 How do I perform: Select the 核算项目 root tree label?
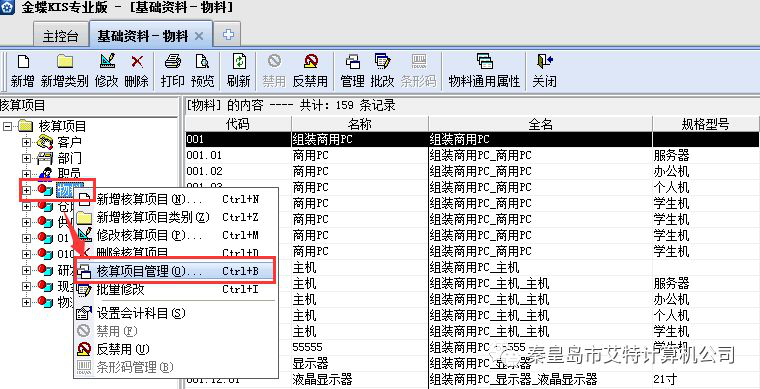point(62,127)
